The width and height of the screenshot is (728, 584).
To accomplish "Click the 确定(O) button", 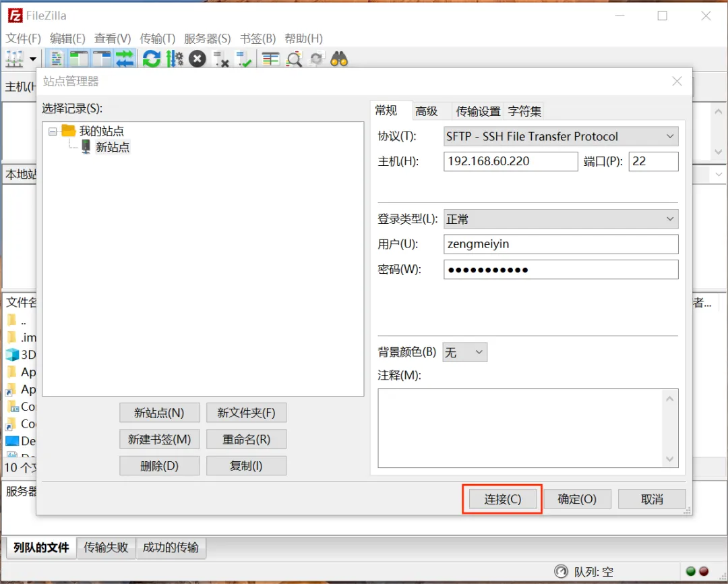I will pyautogui.click(x=577, y=499).
